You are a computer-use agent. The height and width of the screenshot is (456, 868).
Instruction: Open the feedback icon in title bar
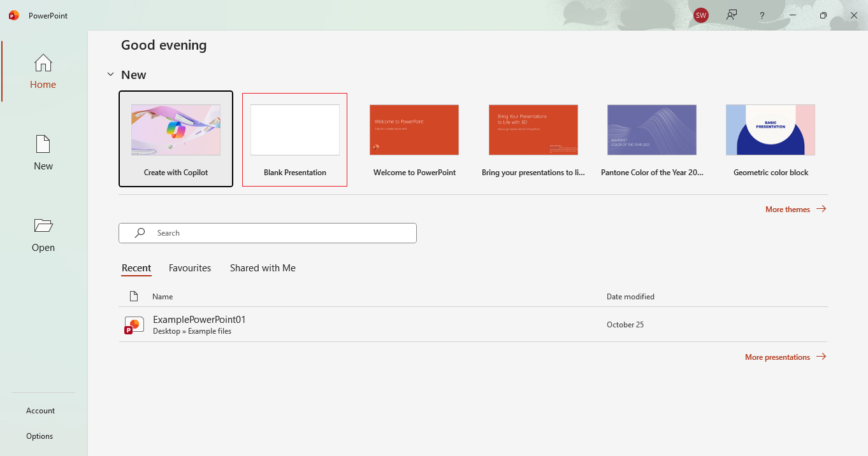[x=732, y=15]
